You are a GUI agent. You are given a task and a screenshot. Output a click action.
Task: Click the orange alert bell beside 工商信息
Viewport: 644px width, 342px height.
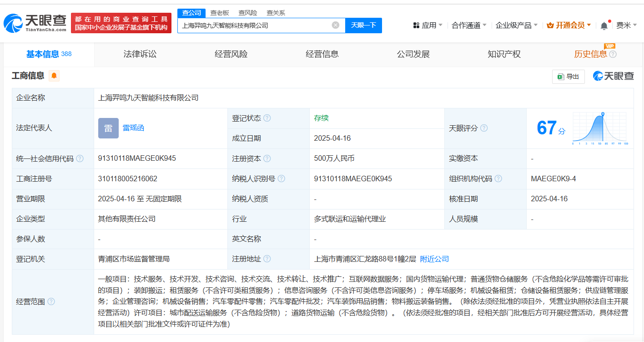point(54,76)
